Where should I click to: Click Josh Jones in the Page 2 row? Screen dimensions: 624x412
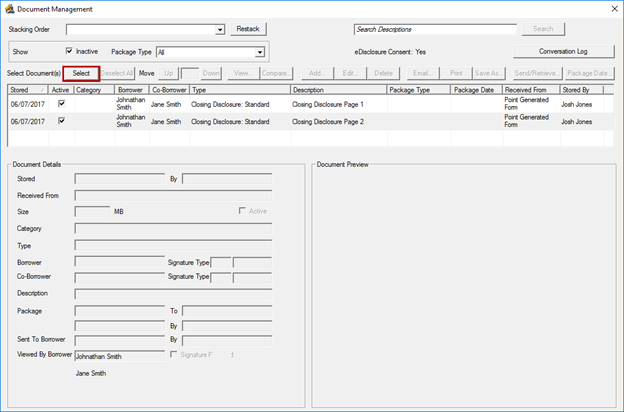[577, 121]
